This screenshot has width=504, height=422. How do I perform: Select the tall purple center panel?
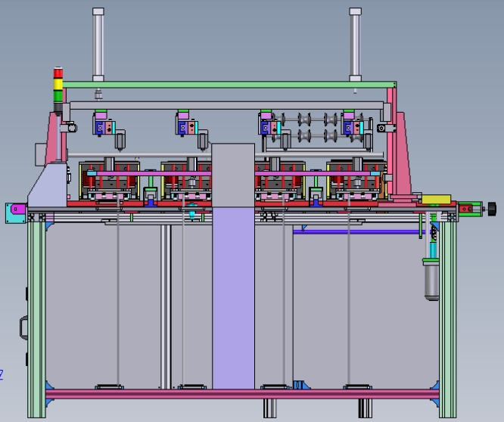pyautogui.click(x=233, y=298)
